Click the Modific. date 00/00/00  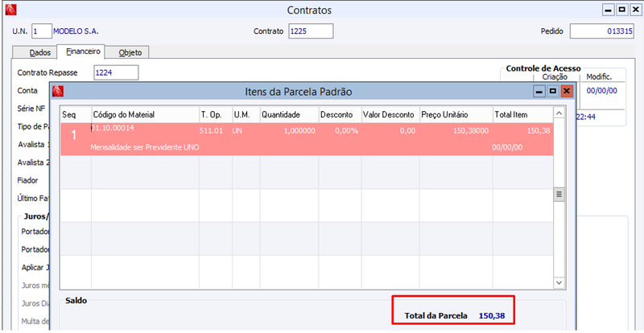(x=601, y=91)
